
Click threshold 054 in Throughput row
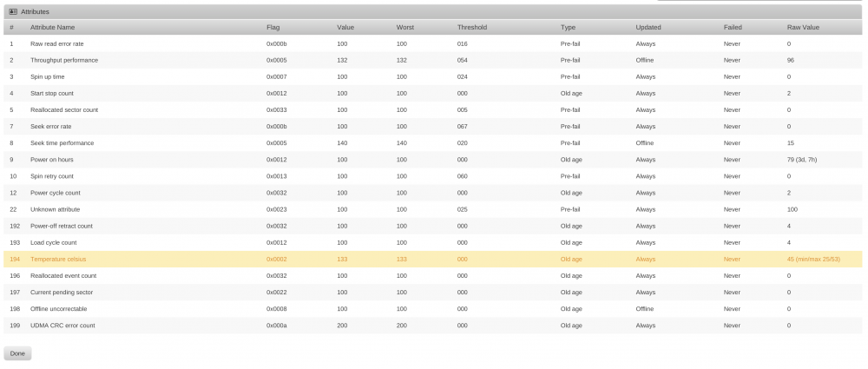pos(463,61)
